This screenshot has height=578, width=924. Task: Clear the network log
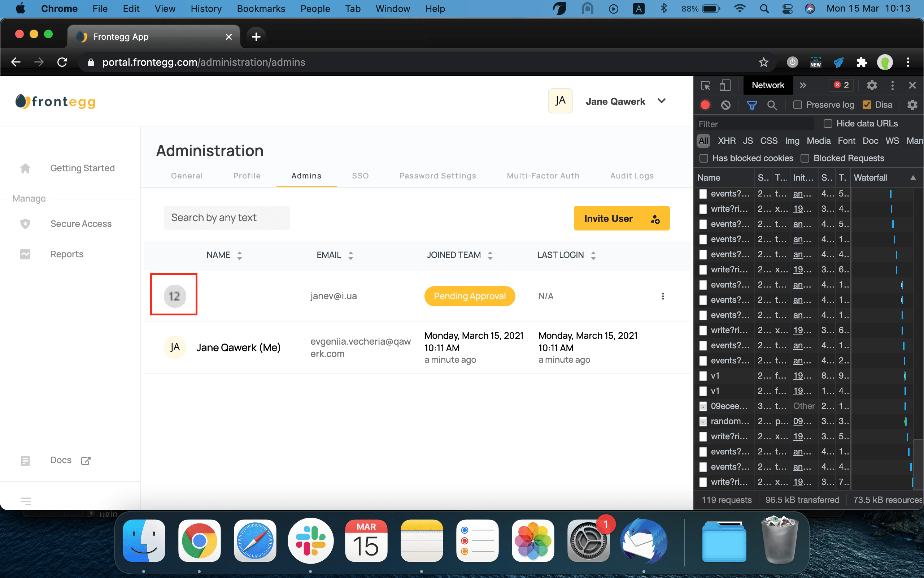[x=726, y=105]
